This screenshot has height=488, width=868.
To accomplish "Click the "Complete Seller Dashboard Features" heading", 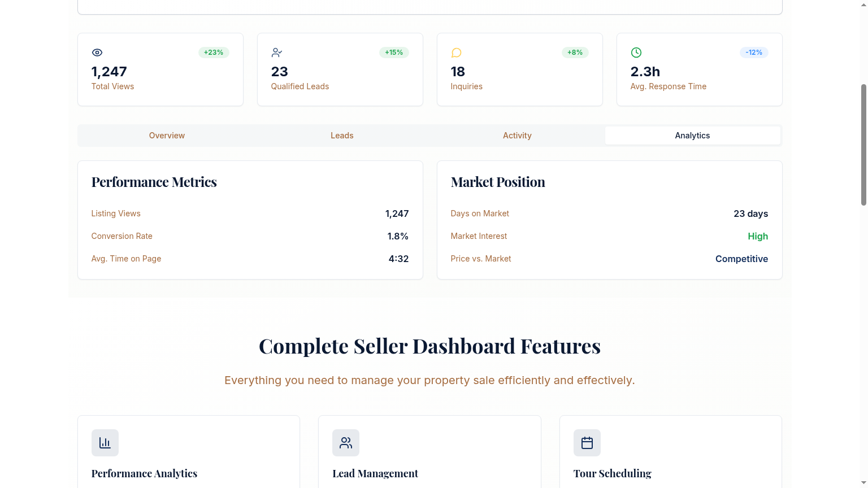I will 429,346.
